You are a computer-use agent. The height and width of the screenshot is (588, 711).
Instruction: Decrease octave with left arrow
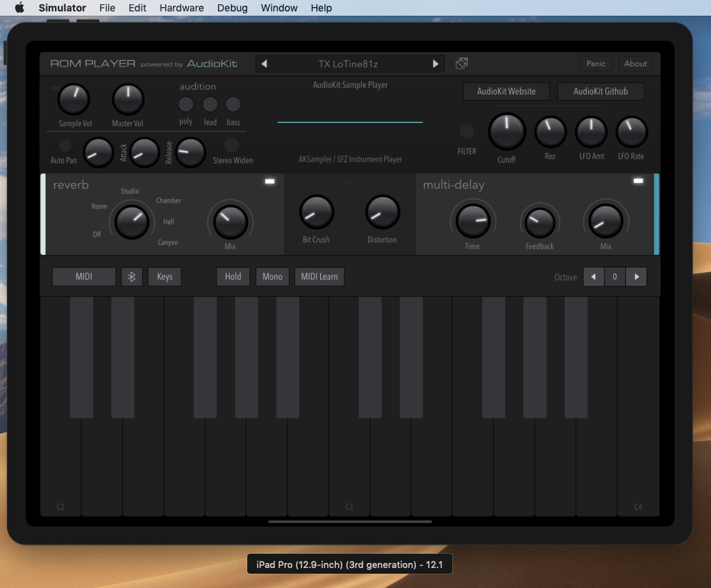(x=593, y=276)
